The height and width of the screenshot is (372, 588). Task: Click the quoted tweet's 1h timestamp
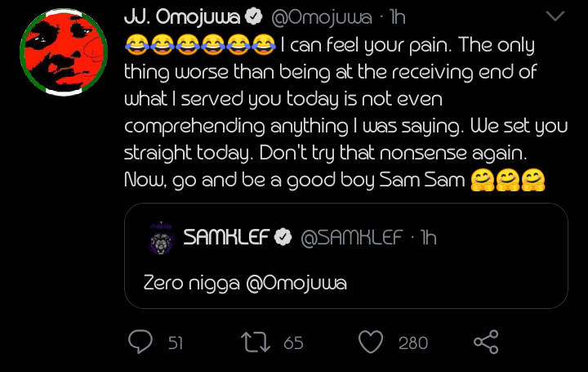pos(427,238)
